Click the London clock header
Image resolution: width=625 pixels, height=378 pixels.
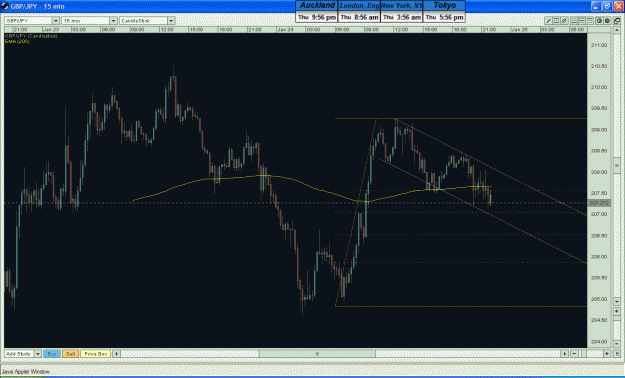pos(359,6)
